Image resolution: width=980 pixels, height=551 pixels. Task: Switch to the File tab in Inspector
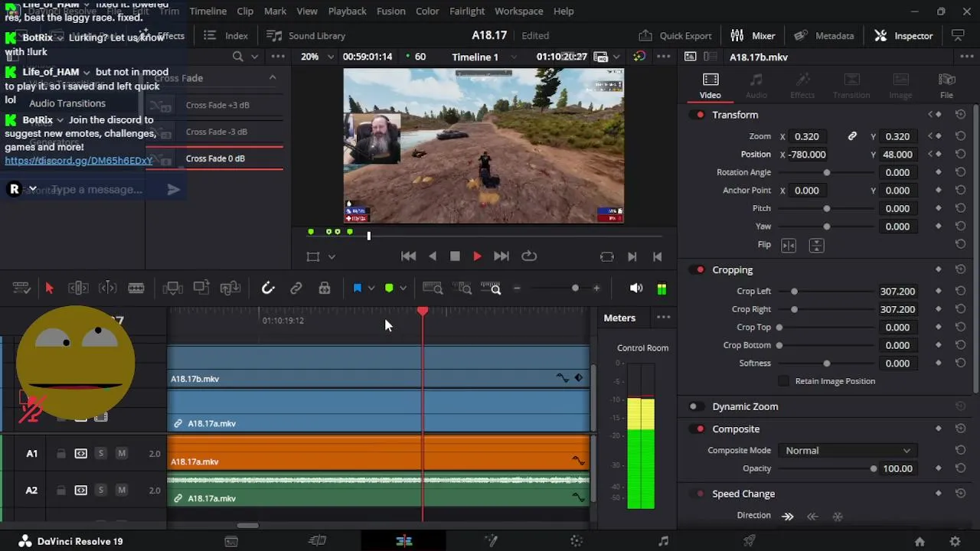[946, 86]
